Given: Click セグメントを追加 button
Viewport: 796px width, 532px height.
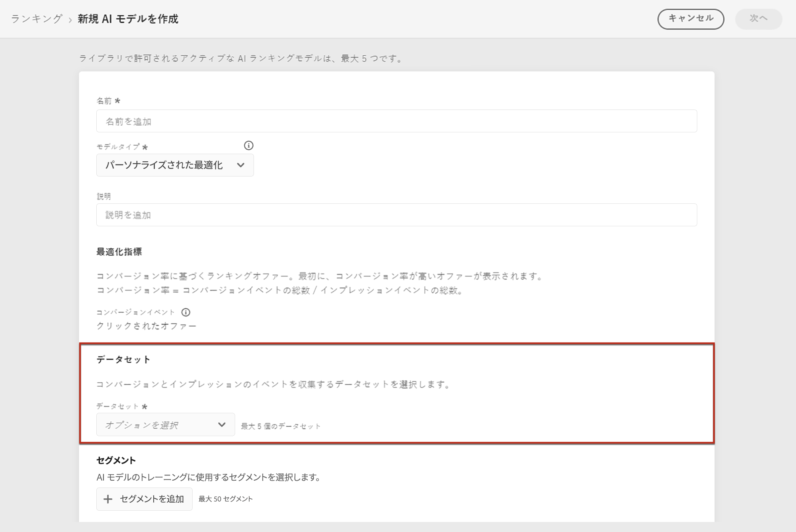Looking at the screenshot, I should 144,499.
